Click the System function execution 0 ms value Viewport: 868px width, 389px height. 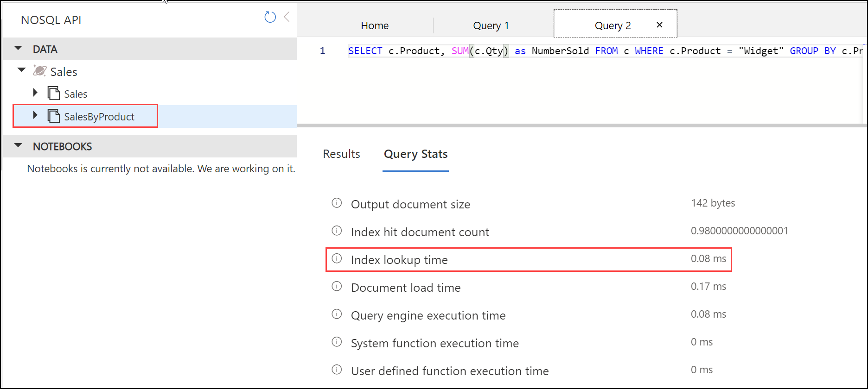coord(702,342)
